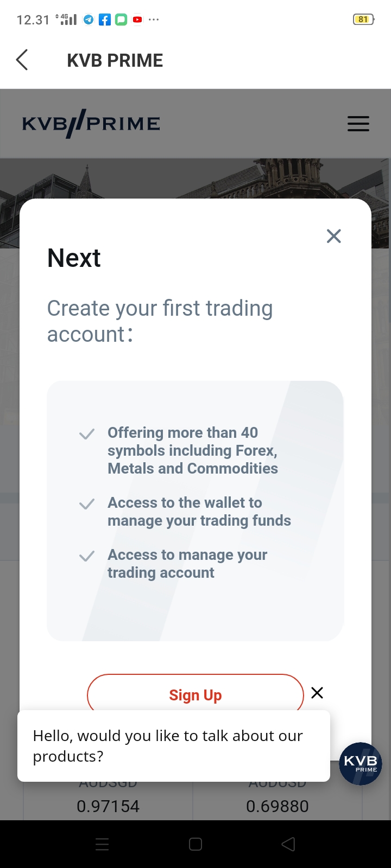Screen dimensions: 391x868
Task: Tap the Telegram notification icon in status bar
Action: click(89, 20)
